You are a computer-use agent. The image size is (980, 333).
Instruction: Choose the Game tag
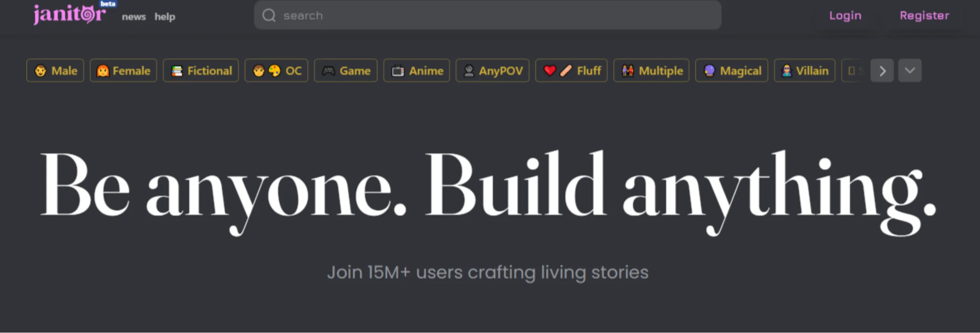click(x=346, y=71)
